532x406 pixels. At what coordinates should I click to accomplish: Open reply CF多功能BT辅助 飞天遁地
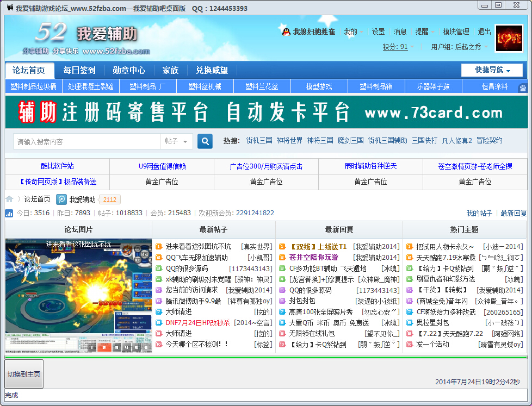point(328,268)
